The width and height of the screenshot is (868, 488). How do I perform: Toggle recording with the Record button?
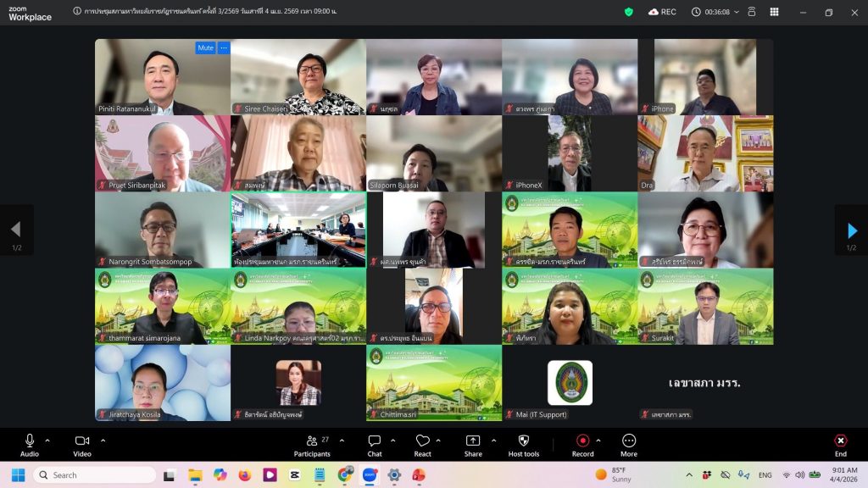[582, 444]
